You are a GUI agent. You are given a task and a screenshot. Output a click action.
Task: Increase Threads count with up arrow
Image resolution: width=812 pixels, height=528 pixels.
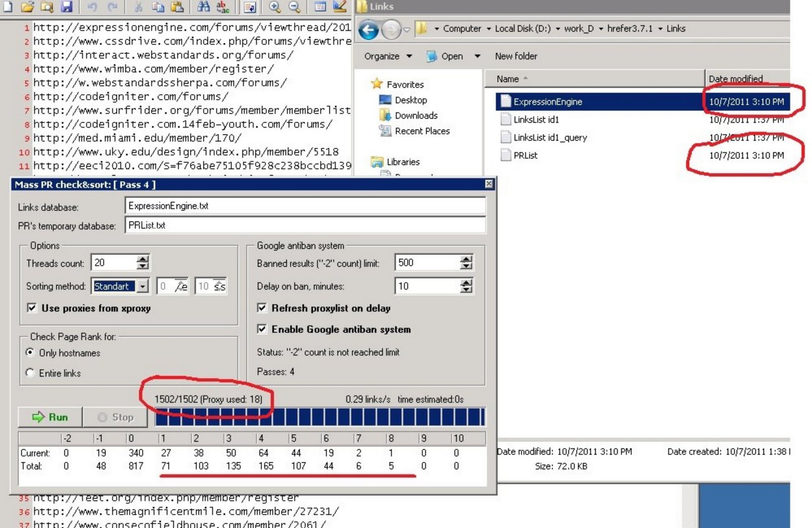click(x=143, y=258)
